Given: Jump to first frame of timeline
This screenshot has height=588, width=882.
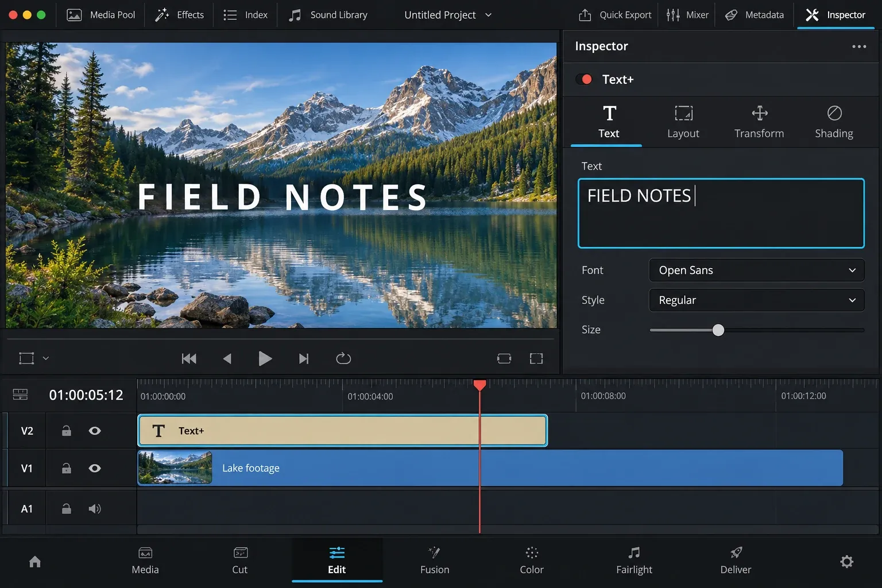Looking at the screenshot, I should [x=189, y=359].
